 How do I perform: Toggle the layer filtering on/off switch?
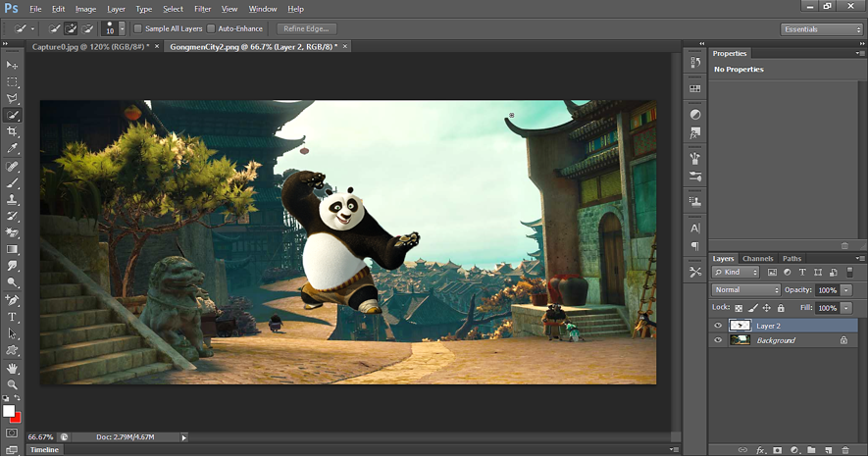point(849,272)
